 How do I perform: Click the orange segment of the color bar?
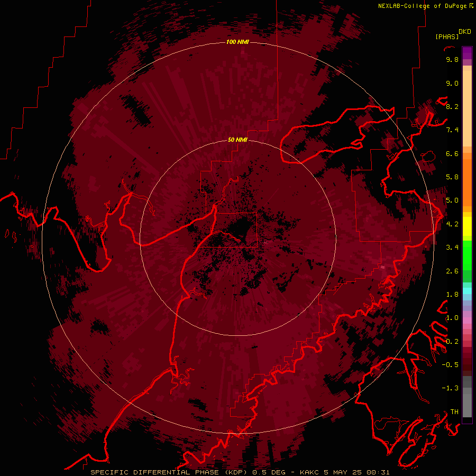467,182
